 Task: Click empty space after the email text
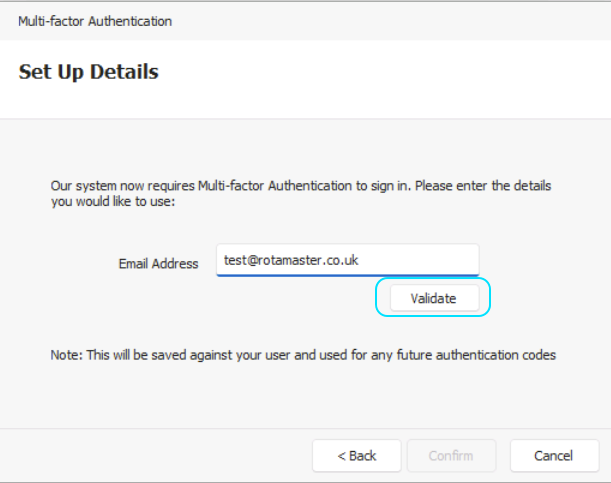pos(419,260)
